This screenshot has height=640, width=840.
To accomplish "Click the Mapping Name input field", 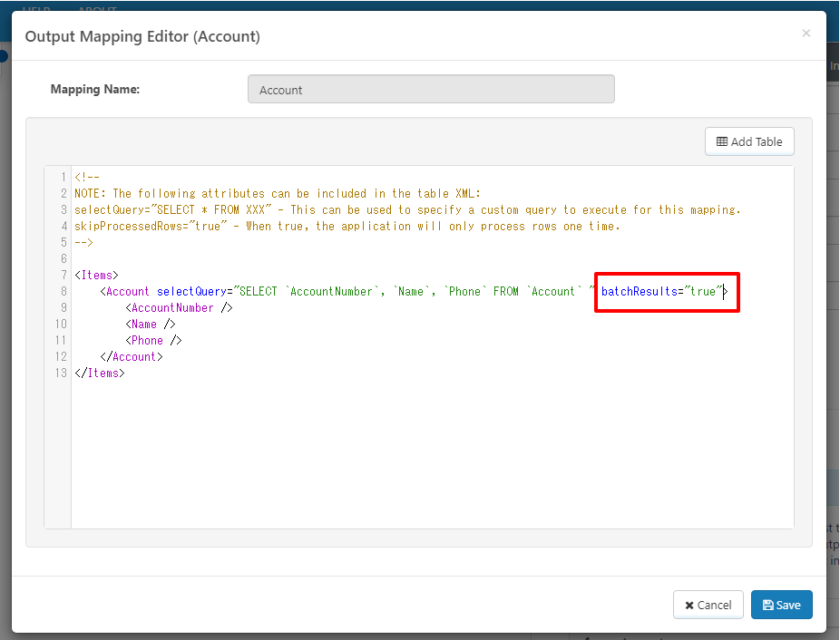I will coord(431,89).
